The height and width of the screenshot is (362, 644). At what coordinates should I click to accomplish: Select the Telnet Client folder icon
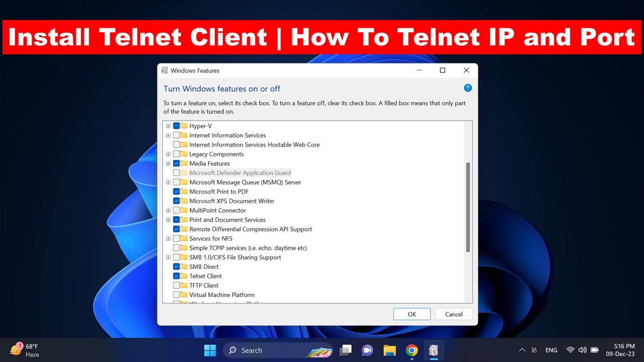[184, 276]
